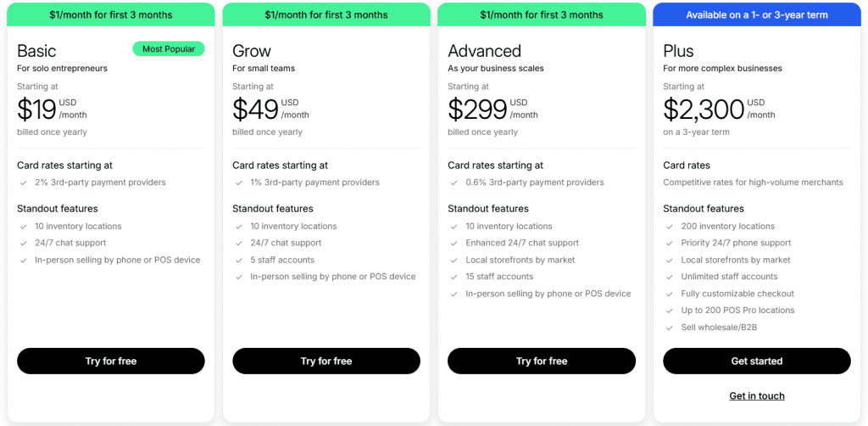Click the Most Popular badge on Basic
This screenshot has width=868, height=426.
click(169, 49)
